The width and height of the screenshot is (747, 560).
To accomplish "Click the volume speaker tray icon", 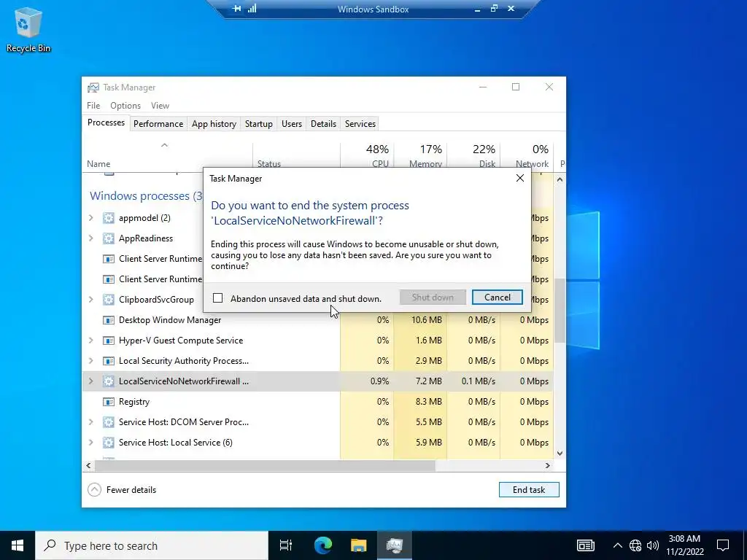I will click(x=653, y=545).
